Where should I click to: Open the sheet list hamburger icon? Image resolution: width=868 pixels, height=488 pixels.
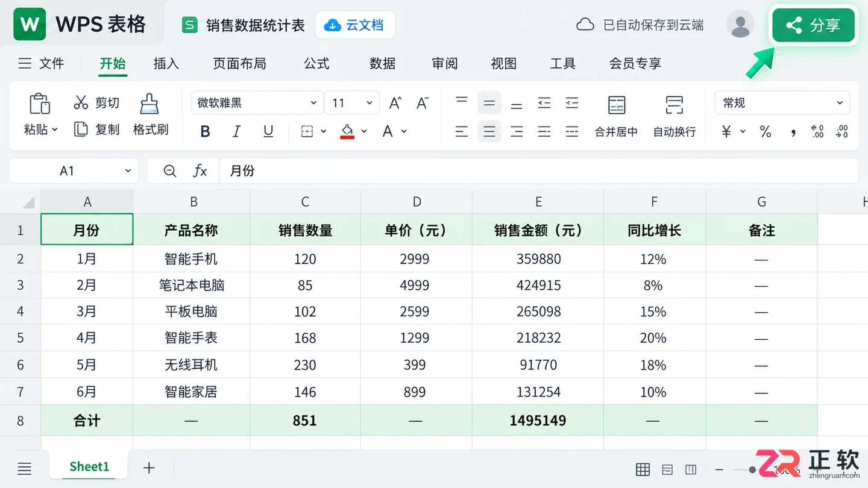point(25,469)
